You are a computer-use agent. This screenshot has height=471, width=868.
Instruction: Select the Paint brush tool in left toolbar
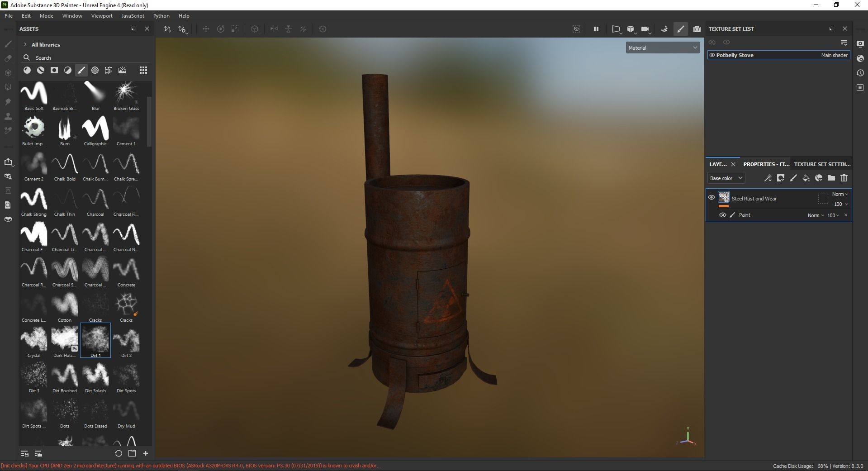click(x=8, y=44)
